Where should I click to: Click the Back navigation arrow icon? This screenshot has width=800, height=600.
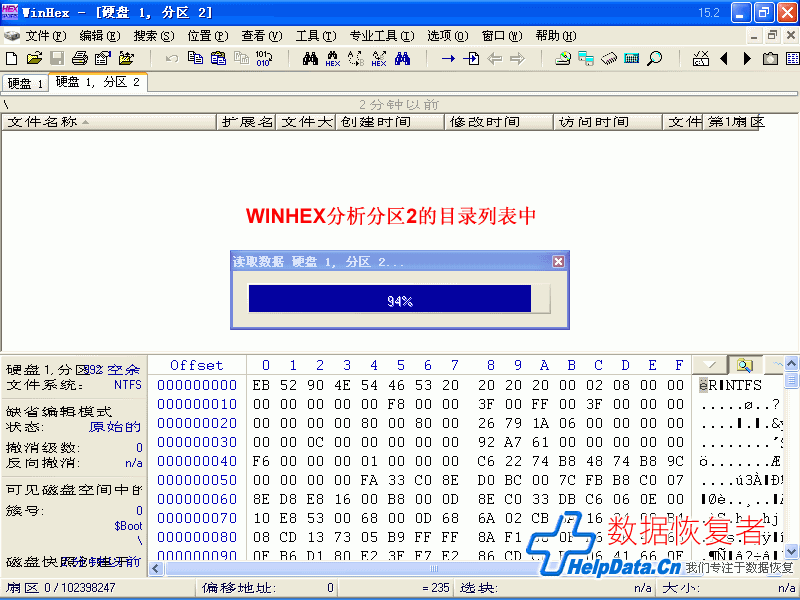pos(494,59)
